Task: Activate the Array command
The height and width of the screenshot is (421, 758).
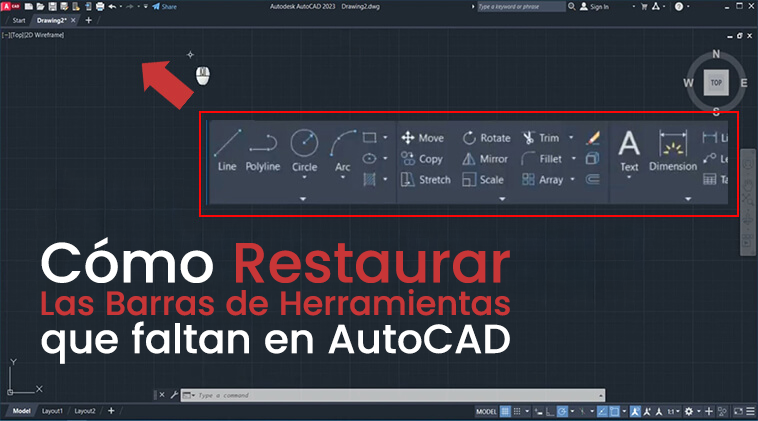Action: pos(543,179)
